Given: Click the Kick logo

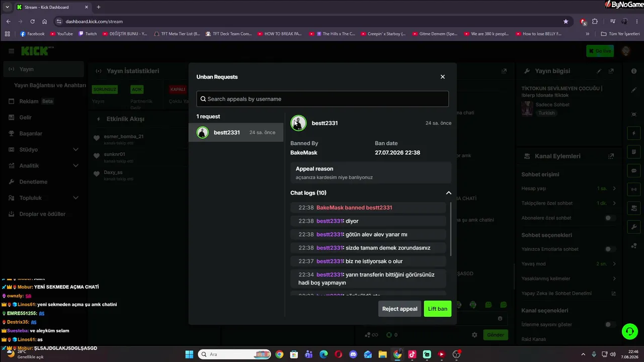Looking at the screenshot, I should coord(37,51).
